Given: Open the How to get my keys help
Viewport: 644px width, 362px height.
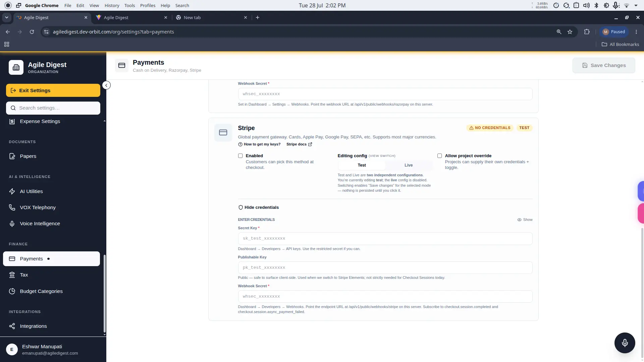Looking at the screenshot, I should [259, 144].
